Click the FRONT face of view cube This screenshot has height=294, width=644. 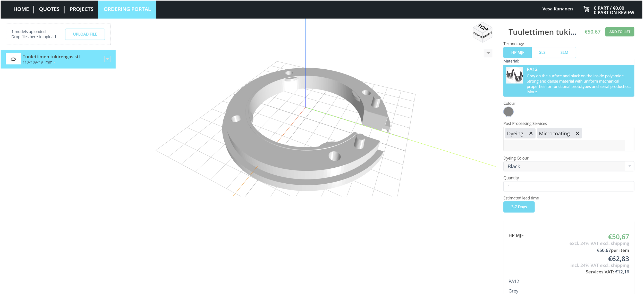pyautogui.click(x=478, y=35)
